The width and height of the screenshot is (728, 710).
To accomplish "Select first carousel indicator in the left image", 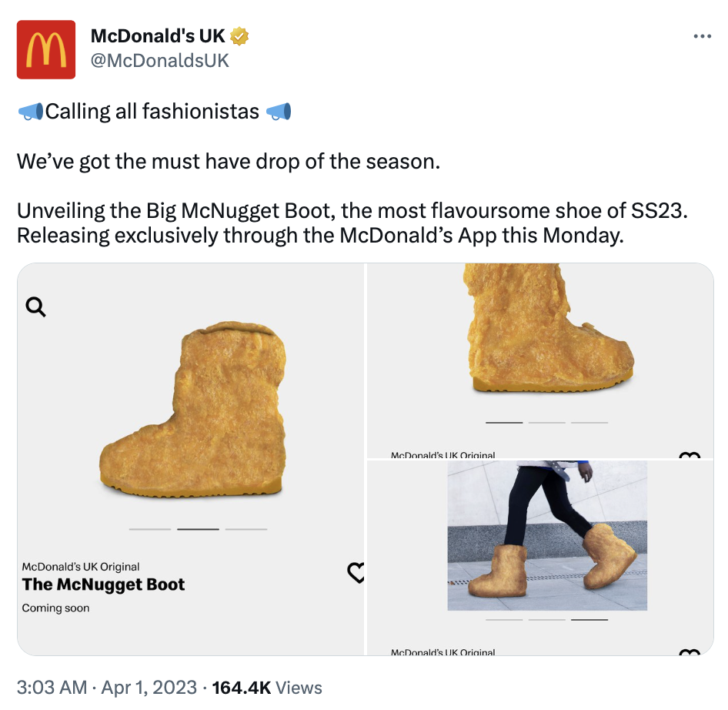I will 150,529.
